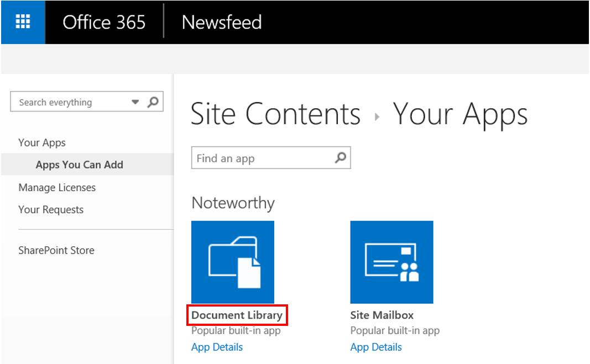Click 'Popular built-in app' under Document Library
Viewport: 590px width, 364px height.
pyautogui.click(x=236, y=331)
